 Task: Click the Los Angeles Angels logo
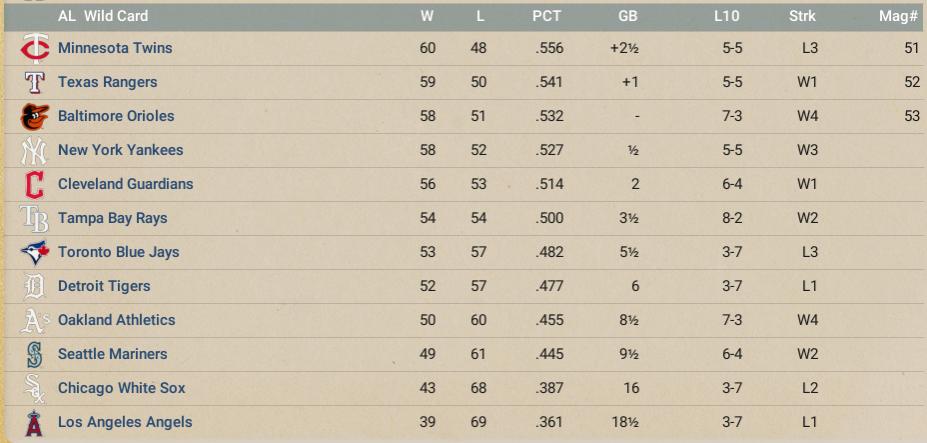point(34,422)
